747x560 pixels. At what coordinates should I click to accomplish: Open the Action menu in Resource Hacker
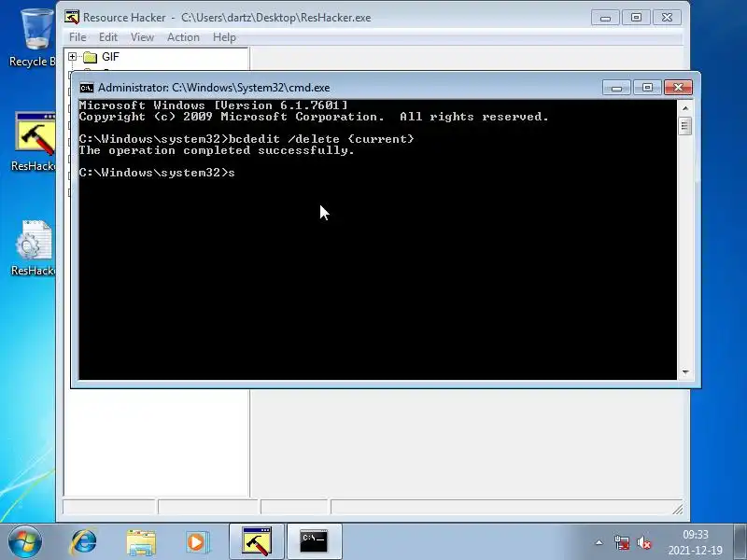click(x=183, y=37)
